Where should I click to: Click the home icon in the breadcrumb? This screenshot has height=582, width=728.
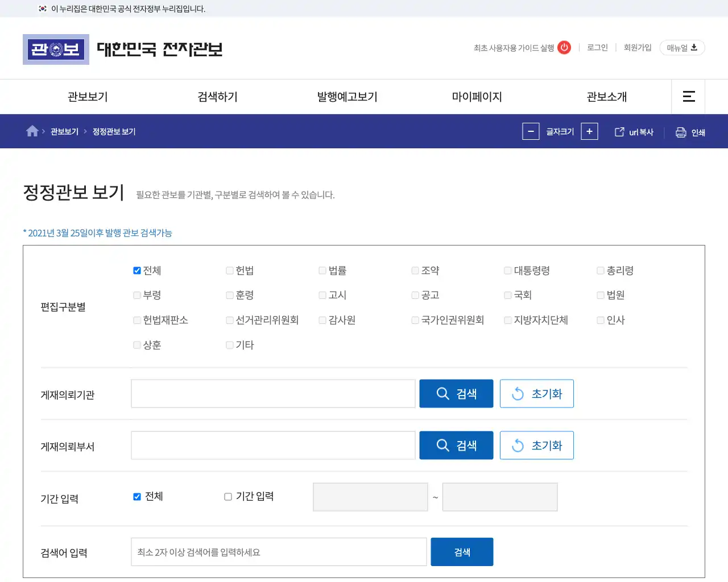pos(32,131)
